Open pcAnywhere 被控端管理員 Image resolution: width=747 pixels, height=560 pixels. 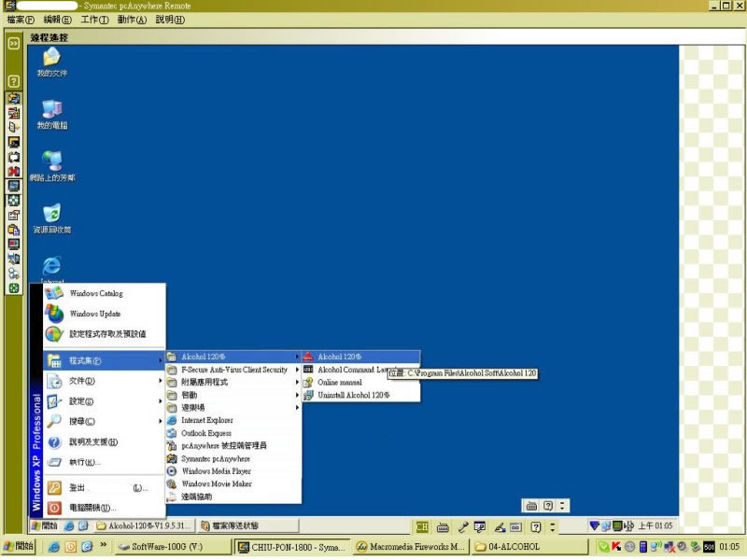(233, 446)
